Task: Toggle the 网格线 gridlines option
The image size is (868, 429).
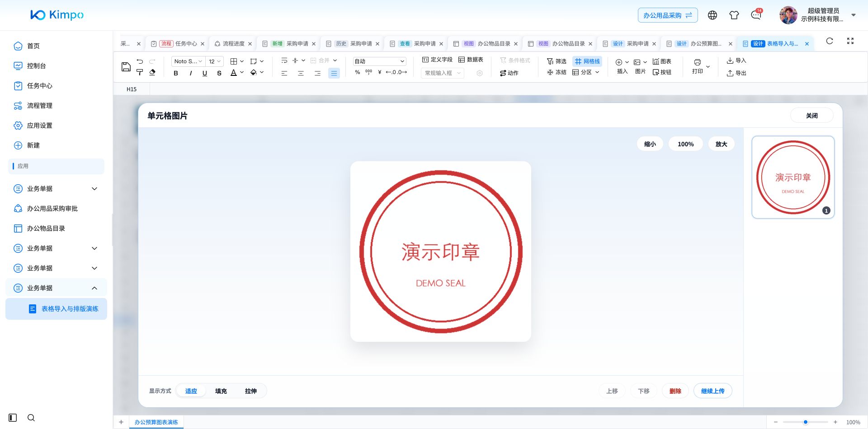Action: click(x=587, y=61)
